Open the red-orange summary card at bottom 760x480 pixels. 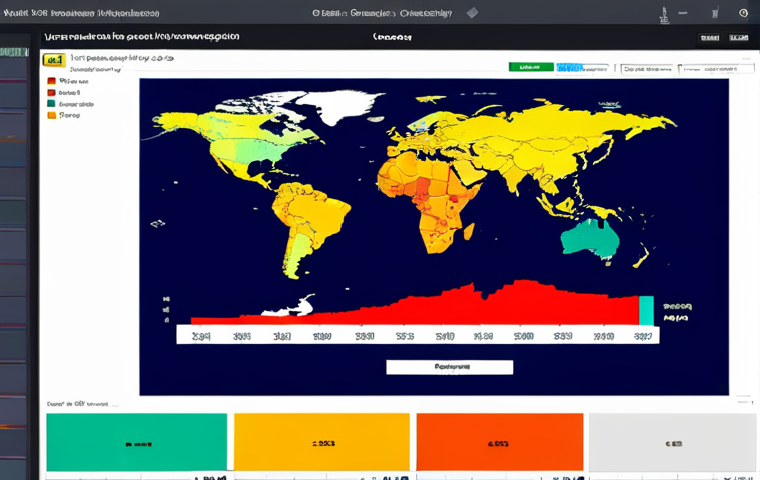click(x=500, y=442)
